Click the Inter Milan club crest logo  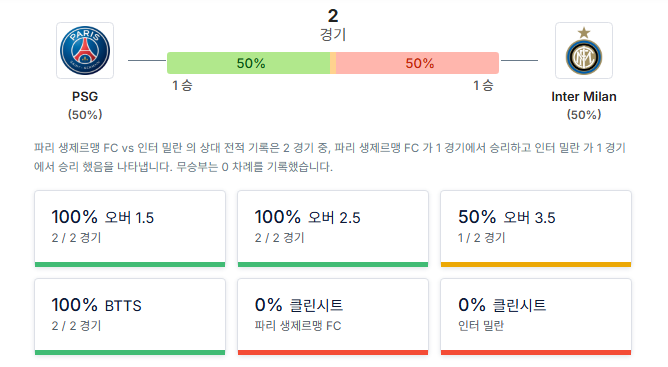pyautogui.click(x=584, y=50)
